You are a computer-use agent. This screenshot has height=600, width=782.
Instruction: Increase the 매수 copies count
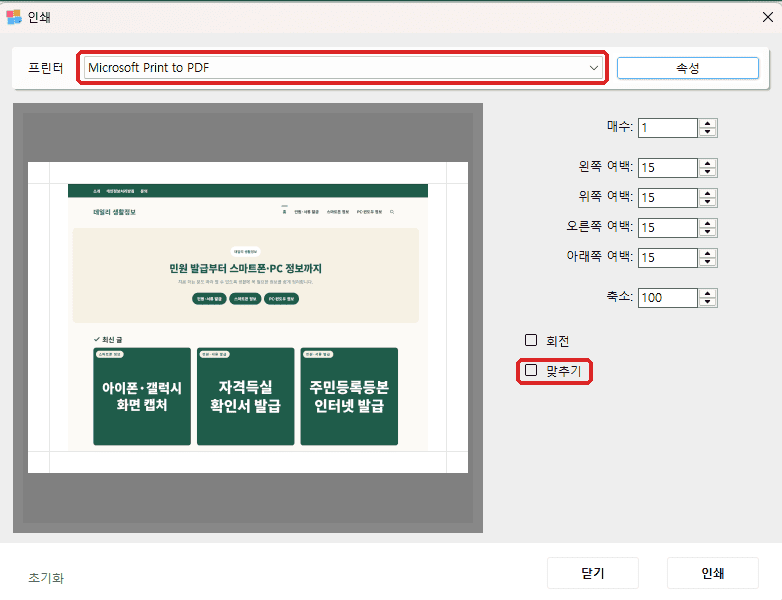(708, 124)
